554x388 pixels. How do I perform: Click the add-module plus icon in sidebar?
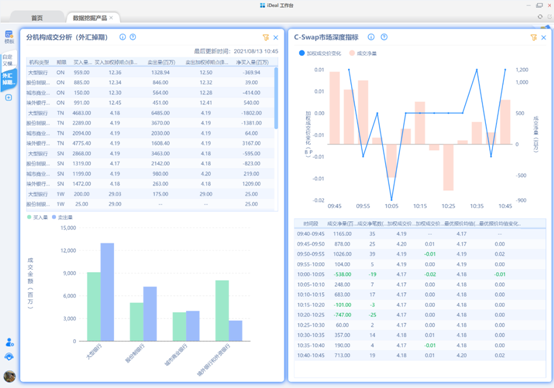coord(8,98)
